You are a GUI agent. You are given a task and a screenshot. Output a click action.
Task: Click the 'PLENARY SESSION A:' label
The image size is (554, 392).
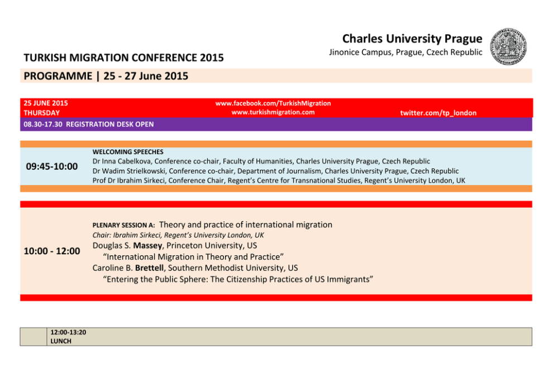pos(123,225)
